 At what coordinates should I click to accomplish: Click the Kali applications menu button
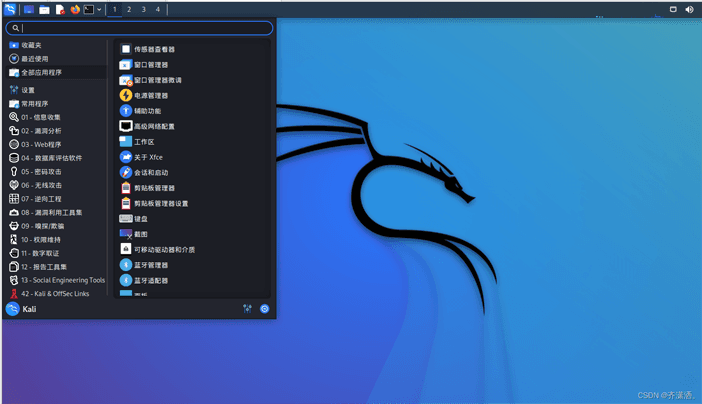[10, 9]
